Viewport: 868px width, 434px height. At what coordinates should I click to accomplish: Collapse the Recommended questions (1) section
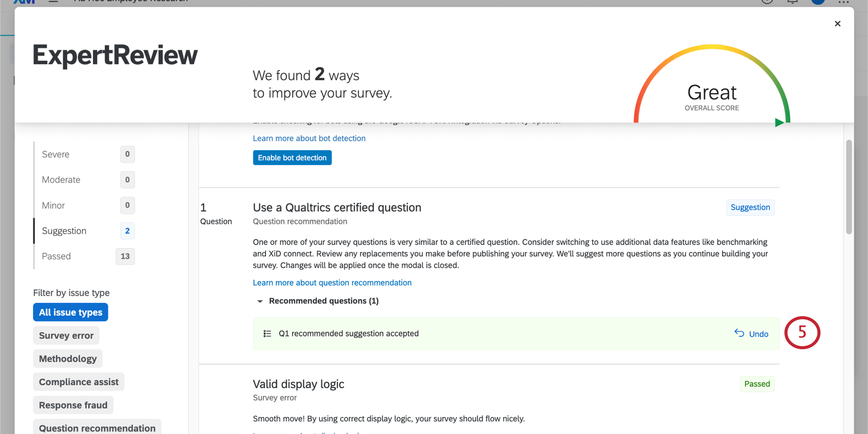pyautogui.click(x=260, y=301)
